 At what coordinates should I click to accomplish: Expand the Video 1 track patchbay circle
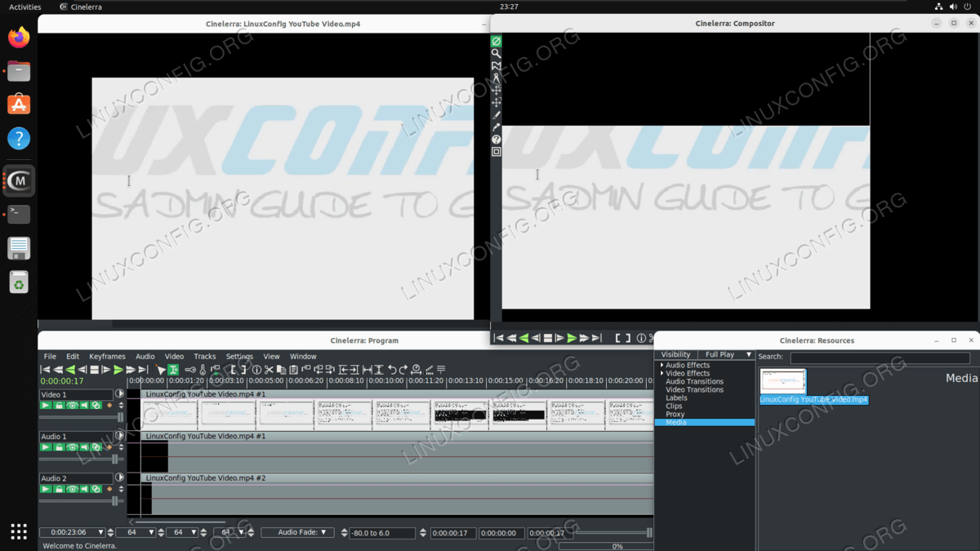coord(120,393)
